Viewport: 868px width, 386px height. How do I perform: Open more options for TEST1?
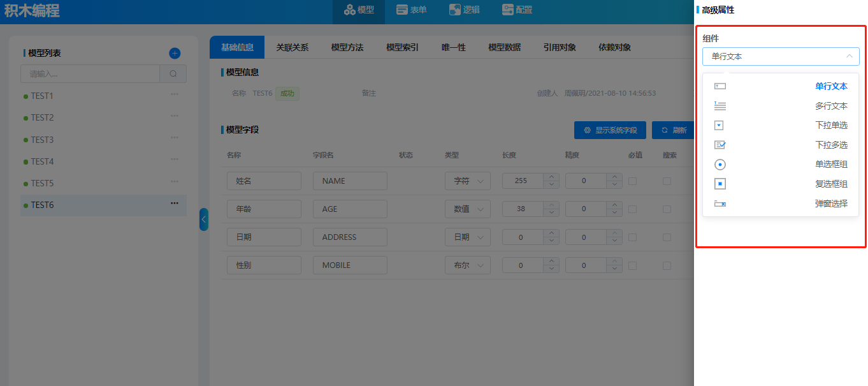click(x=175, y=94)
